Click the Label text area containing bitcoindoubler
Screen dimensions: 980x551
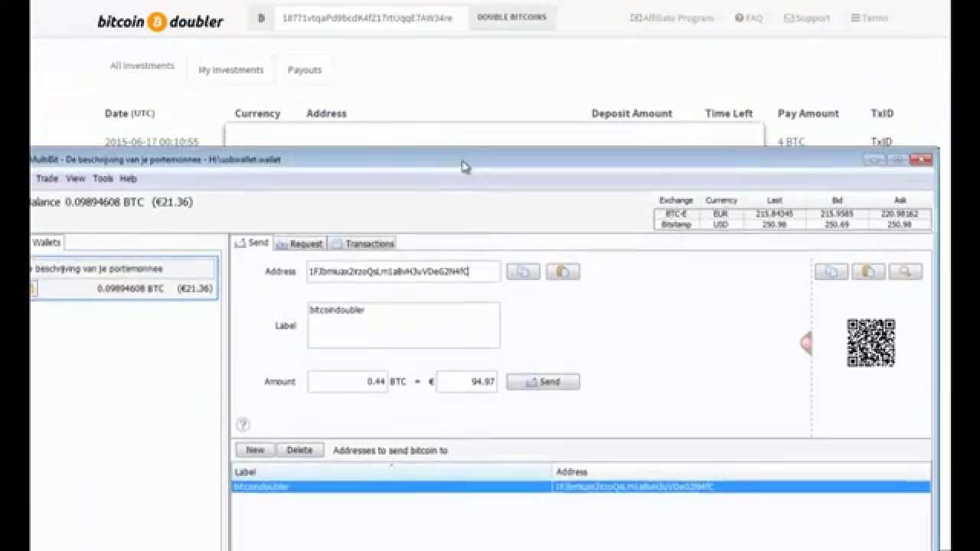tap(403, 325)
